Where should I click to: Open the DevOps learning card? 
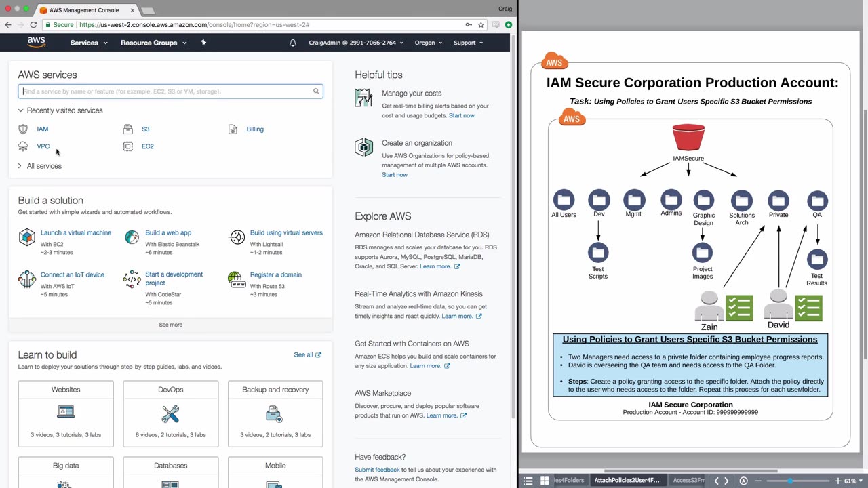pyautogui.click(x=171, y=414)
